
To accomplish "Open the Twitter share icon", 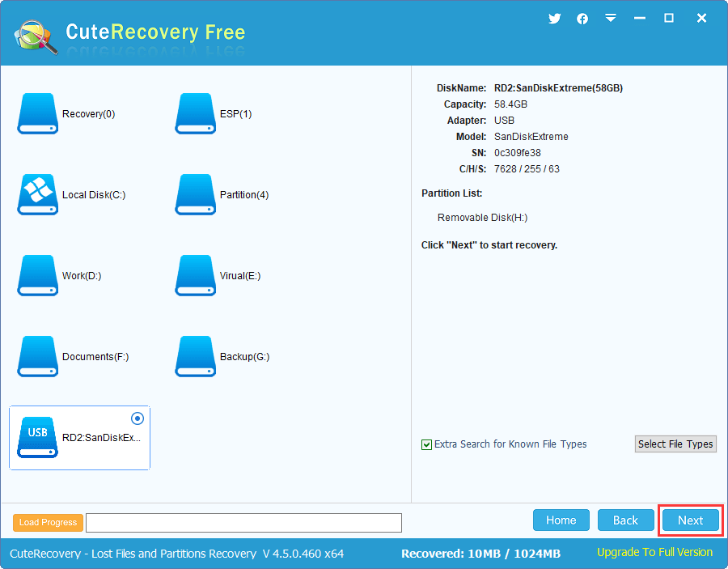I will coord(554,19).
